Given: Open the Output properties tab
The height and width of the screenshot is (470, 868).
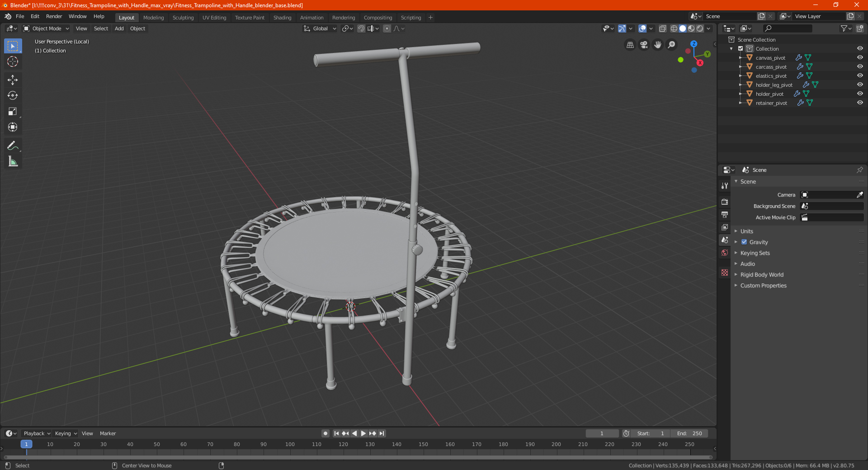Looking at the screenshot, I should click(x=725, y=214).
